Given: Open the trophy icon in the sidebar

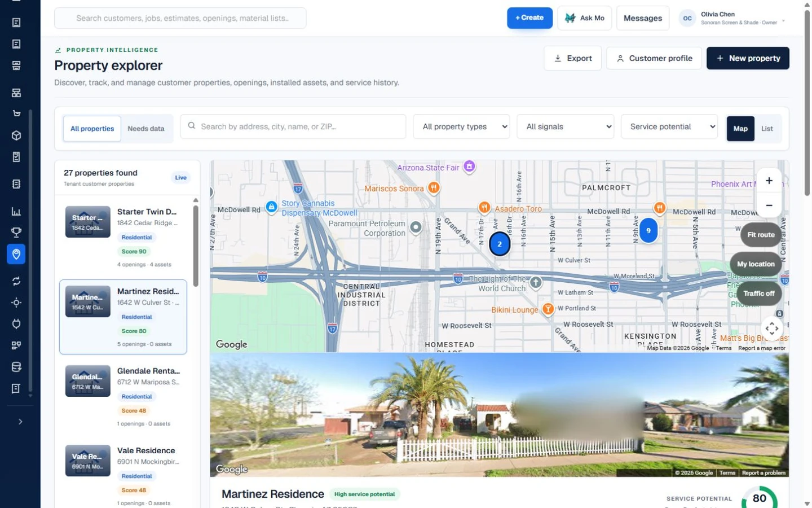Looking at the screenshot, I should [16, 232].
